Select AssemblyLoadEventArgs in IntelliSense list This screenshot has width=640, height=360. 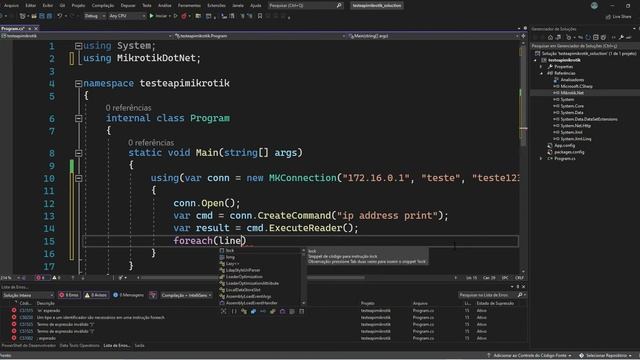pos(249,296)
